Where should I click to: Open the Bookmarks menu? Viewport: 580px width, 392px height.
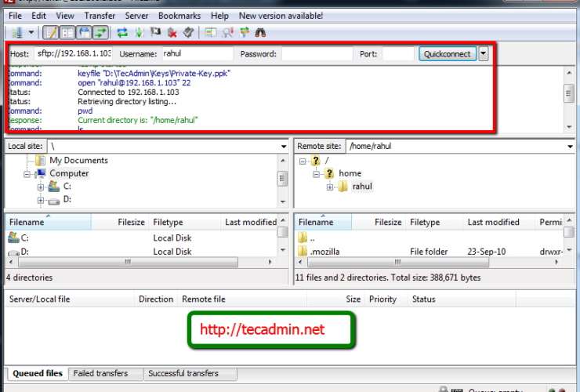pos(179,16)
